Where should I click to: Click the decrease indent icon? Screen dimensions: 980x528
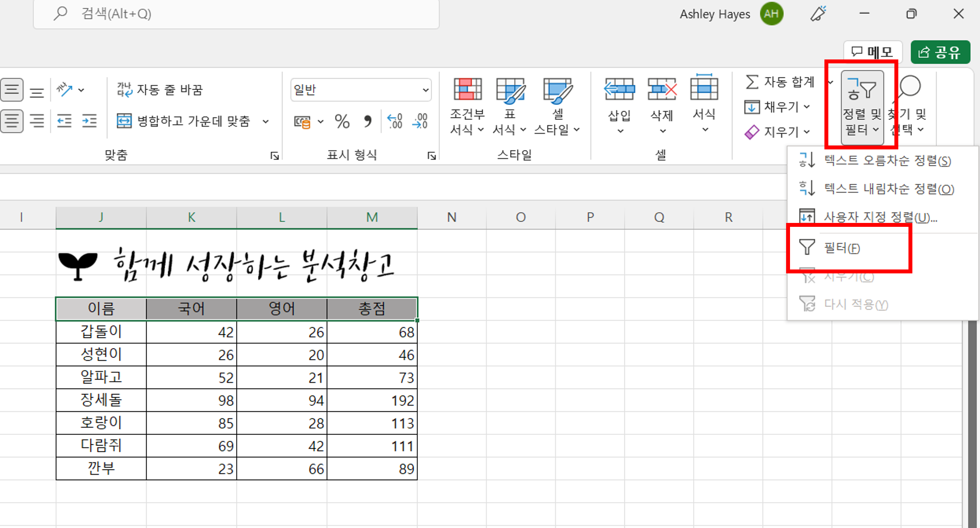(64, 121)
